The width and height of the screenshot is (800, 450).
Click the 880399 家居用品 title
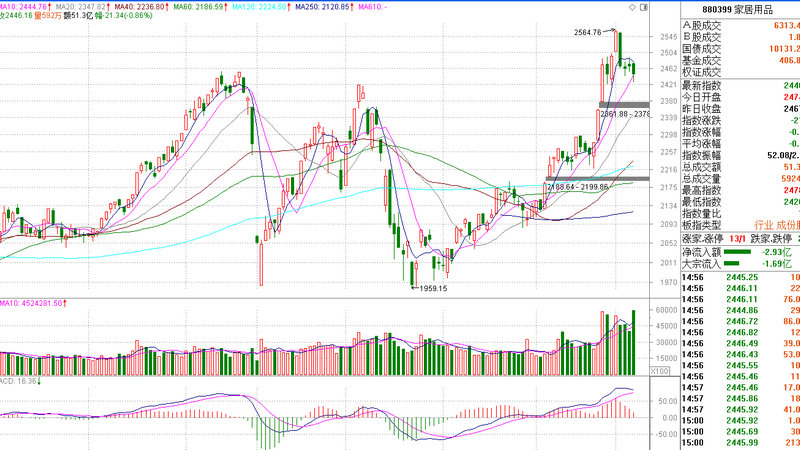click(x=739, y=7)
